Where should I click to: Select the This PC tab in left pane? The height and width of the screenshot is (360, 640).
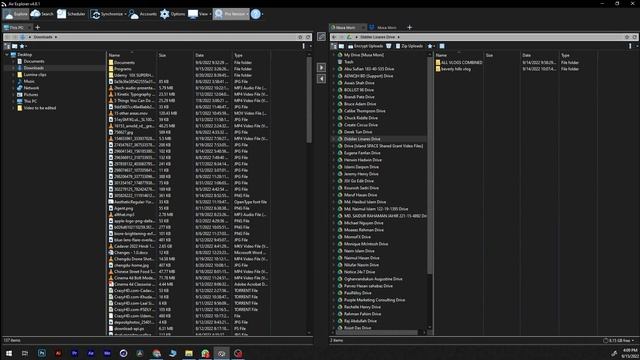[16, 27]
